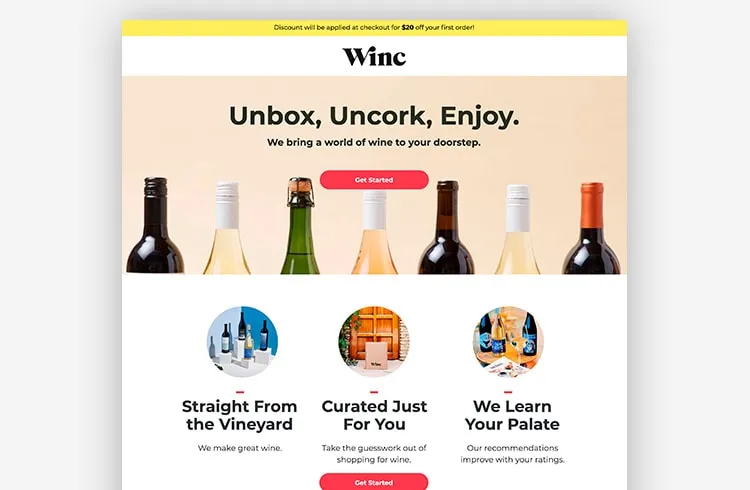Viewport: 750px width, 490px height.
Task: Click the Straight From the Vineyard heading
Action: [240, 415]
